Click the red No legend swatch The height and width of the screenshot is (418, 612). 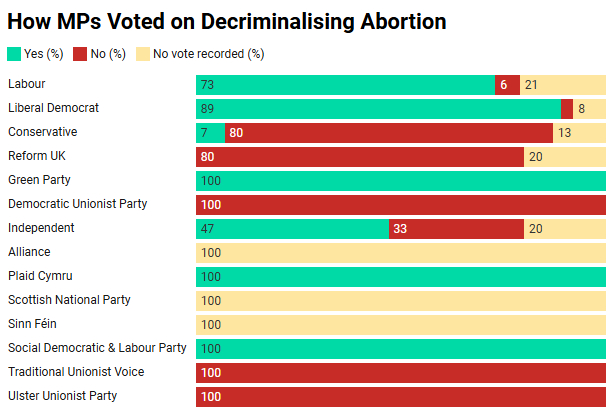pos(81,54)
